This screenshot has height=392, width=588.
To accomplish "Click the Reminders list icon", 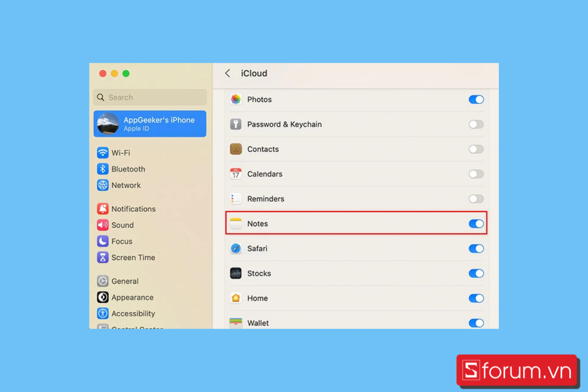I will click(236, 199).
